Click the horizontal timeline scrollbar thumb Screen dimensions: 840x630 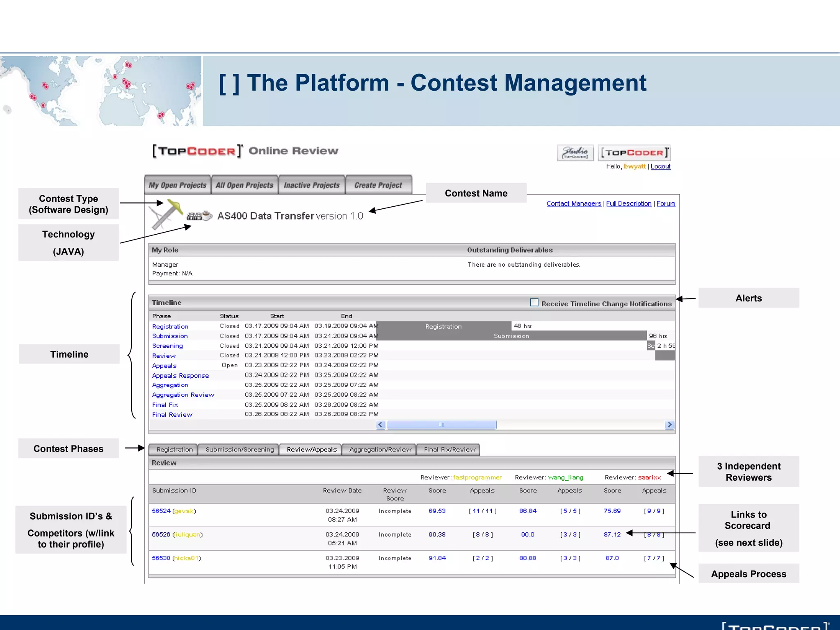pos(441,425)
